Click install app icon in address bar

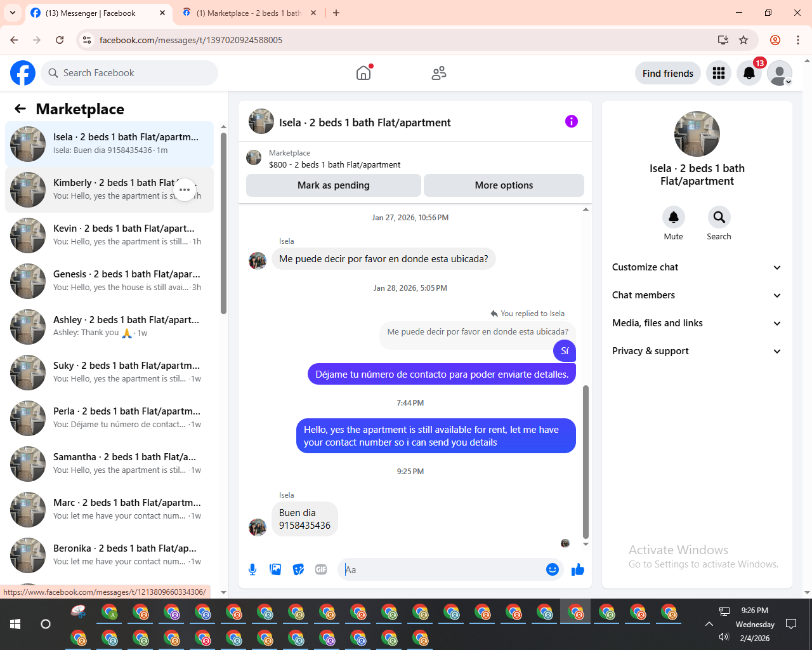point(723,40)
